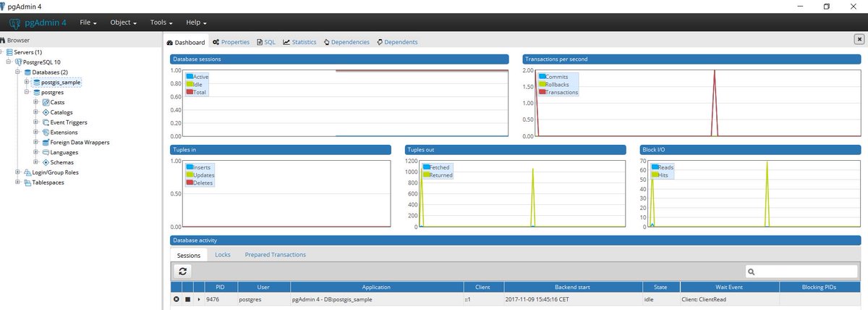Select the Dashboard tab

186,42
